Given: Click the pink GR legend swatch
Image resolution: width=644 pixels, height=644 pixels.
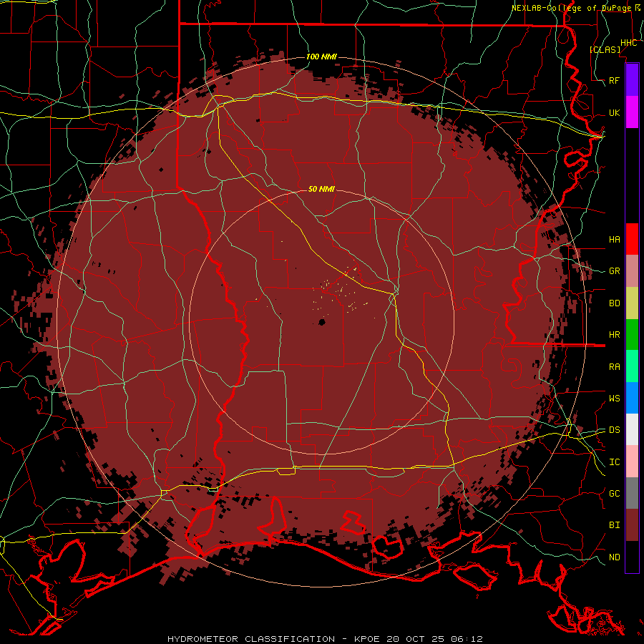Looking at the screenshot, I should pos(632,271).
